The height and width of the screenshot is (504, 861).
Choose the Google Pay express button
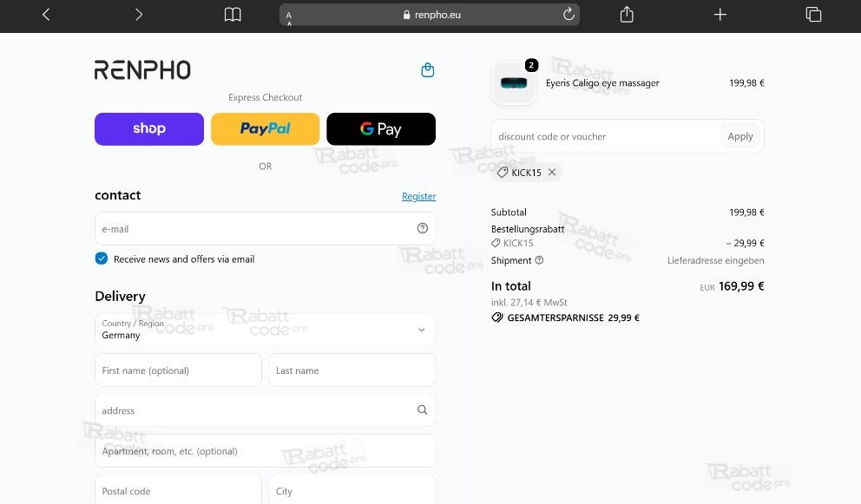click(x=381, y=129)
